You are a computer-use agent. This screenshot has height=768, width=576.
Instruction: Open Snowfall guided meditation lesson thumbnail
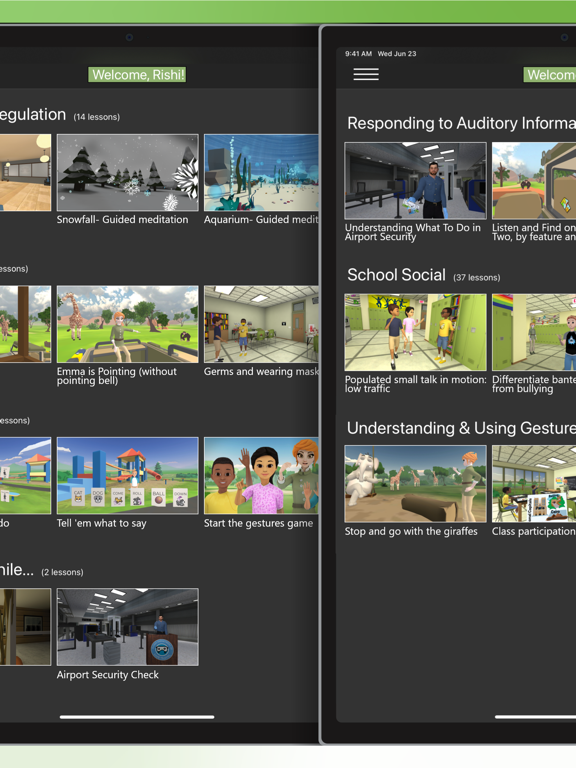coord(128,172)
